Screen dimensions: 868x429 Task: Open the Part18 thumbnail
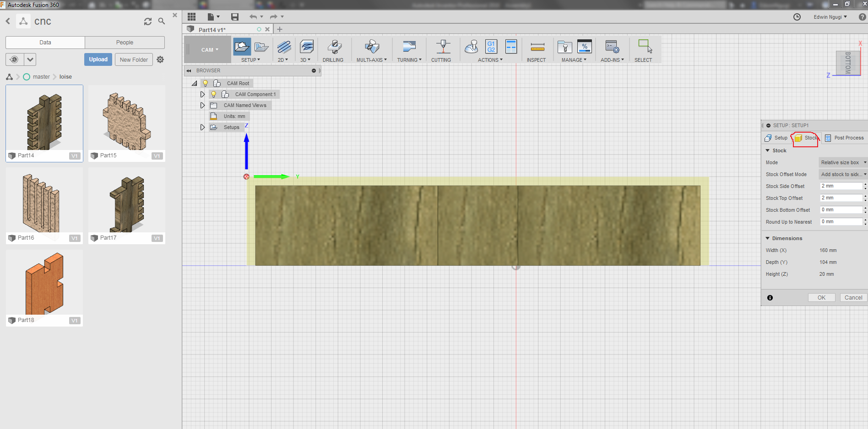pos(44,284)
